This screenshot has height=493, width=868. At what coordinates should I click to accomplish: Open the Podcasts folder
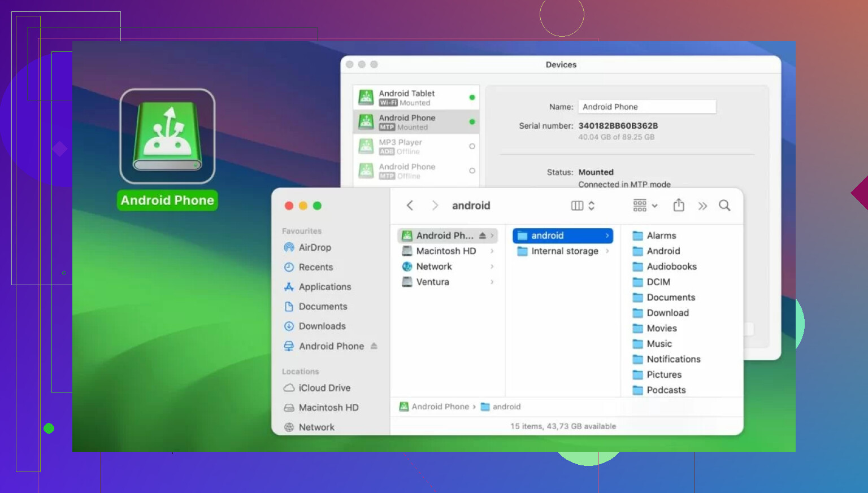659,390
